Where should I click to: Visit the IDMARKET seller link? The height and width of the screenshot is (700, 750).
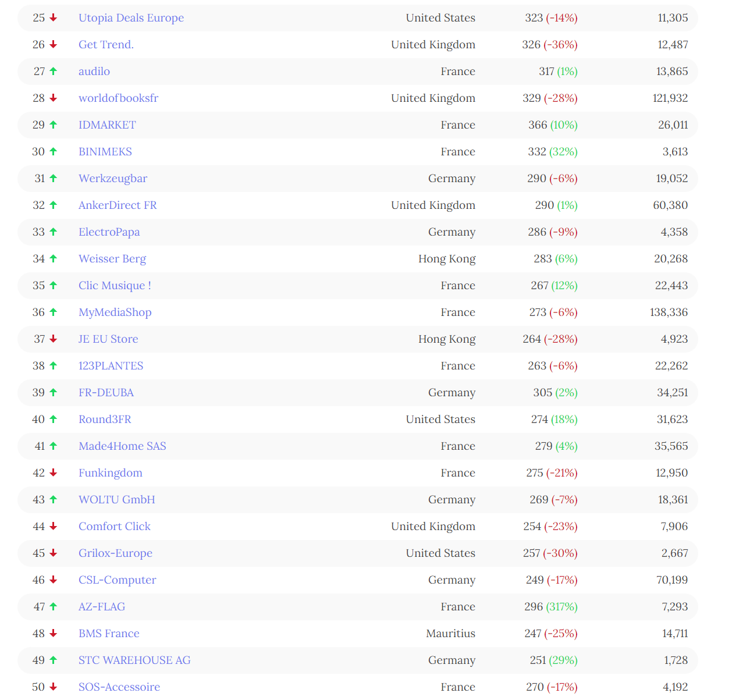tap(107, 125)
